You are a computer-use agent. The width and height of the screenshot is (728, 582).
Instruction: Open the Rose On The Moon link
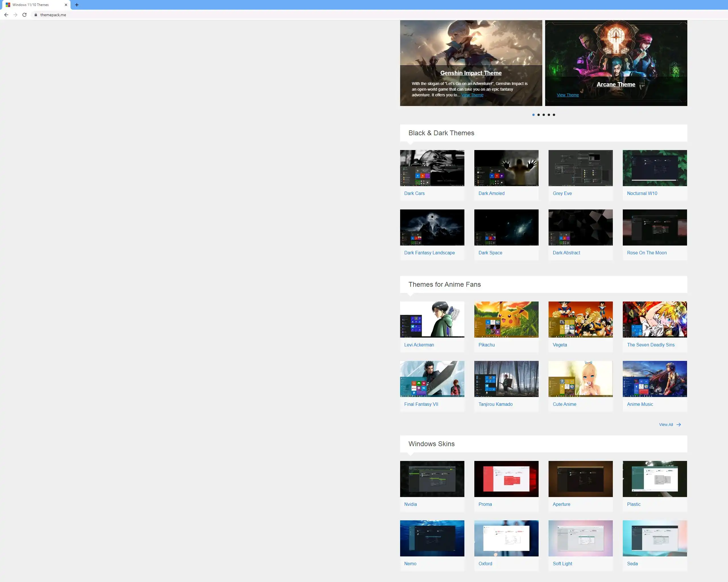point(646,253)
